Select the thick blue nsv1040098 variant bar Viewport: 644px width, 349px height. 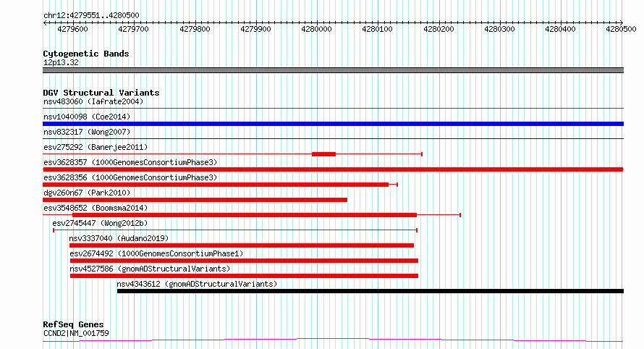click(x=333, y=124)
